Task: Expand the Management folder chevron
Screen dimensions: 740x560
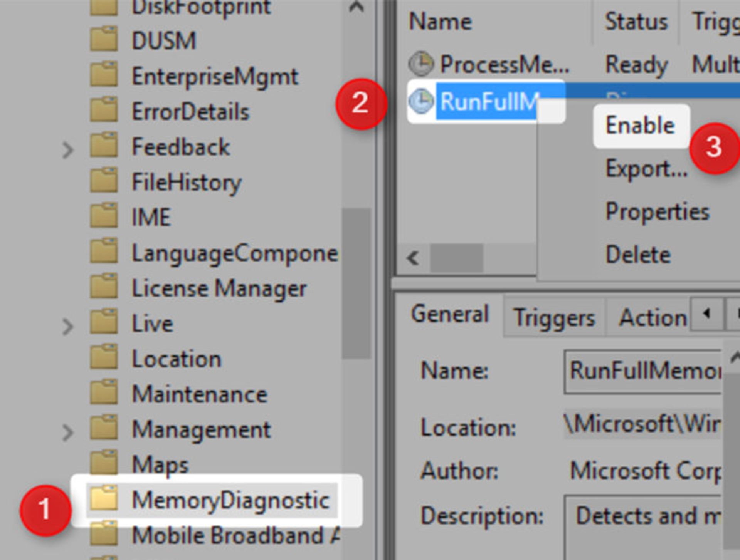Action: (67, 432)
